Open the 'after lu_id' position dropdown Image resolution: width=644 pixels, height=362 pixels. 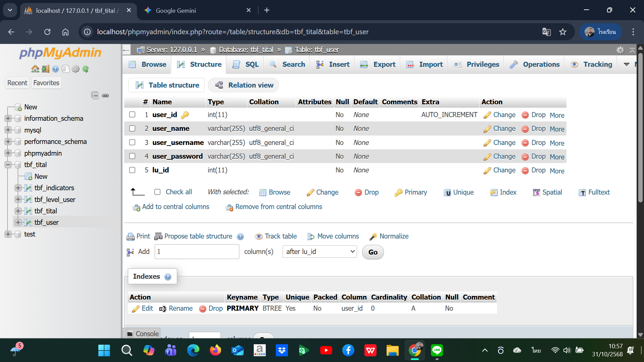319,252
